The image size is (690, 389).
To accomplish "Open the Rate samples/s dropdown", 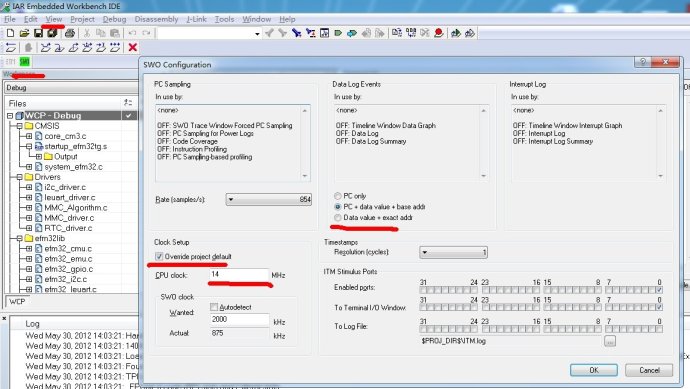I will click(x=268, y=199).
